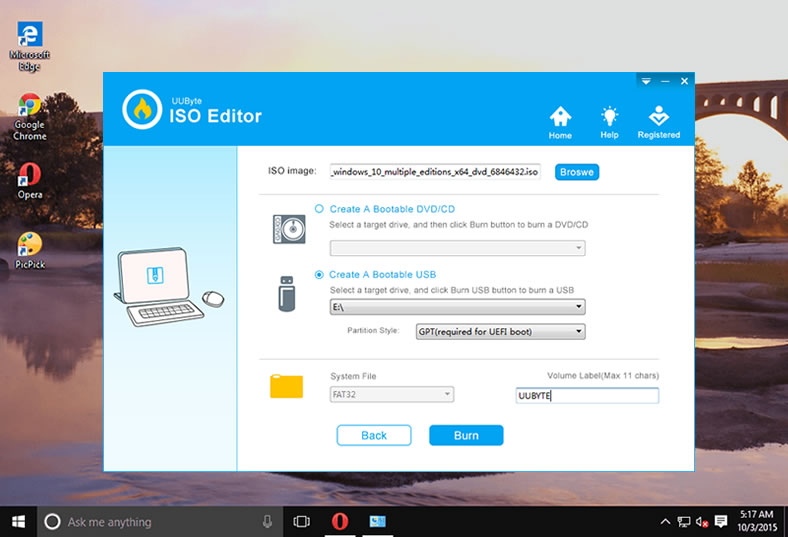Expand the E:\ target drive dropdown
Viewport: 788px width, 537px height.
(578, 307)
